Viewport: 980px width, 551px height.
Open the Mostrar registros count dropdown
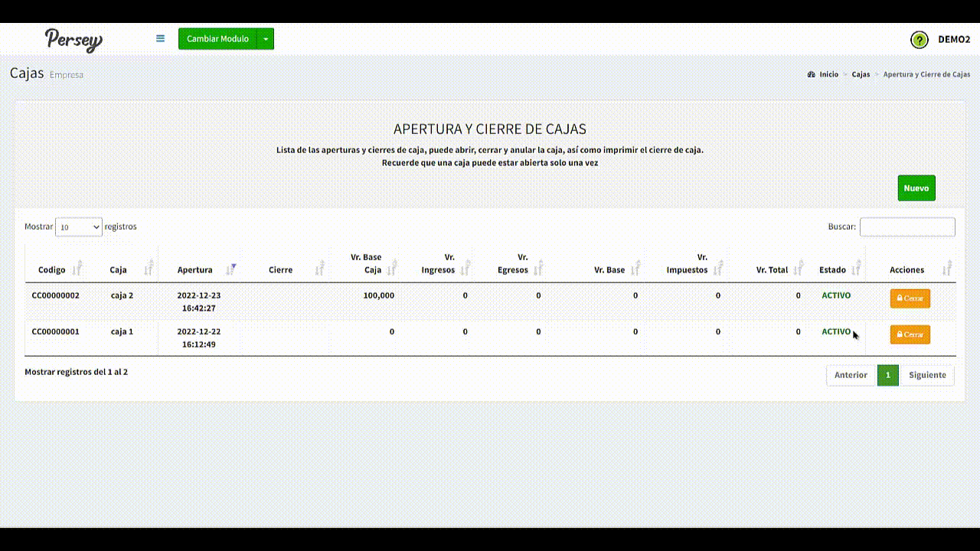(x=79, y=227)
